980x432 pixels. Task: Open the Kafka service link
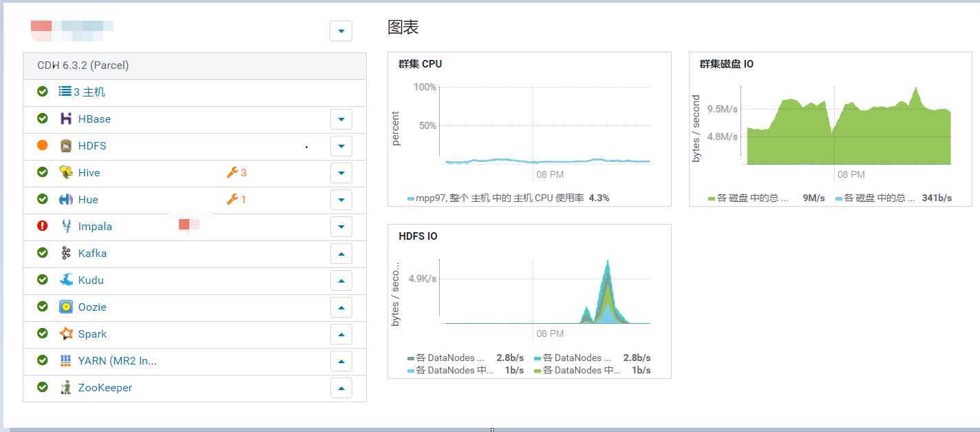[x=92, y=253]
